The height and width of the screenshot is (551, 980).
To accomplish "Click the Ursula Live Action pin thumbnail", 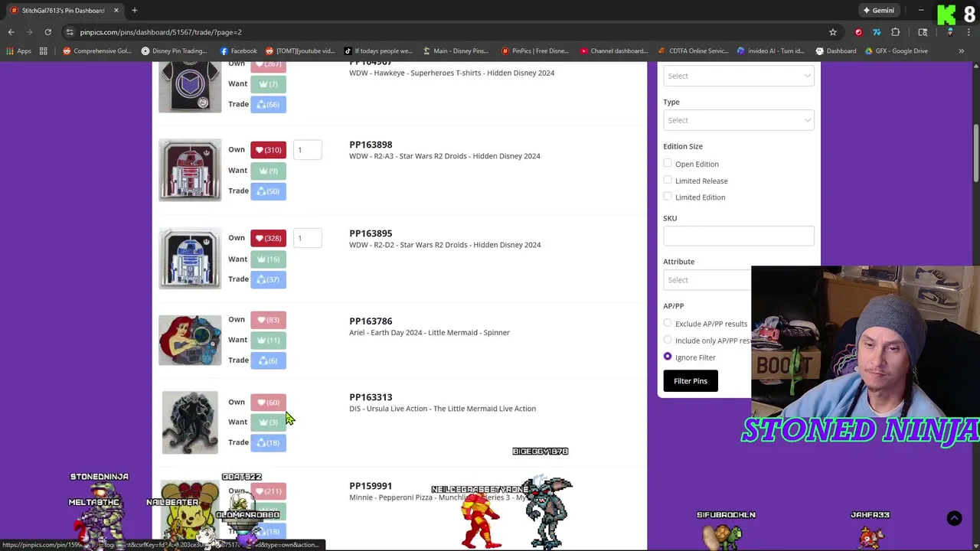I will pyautogui.click(x=190, y=422).
